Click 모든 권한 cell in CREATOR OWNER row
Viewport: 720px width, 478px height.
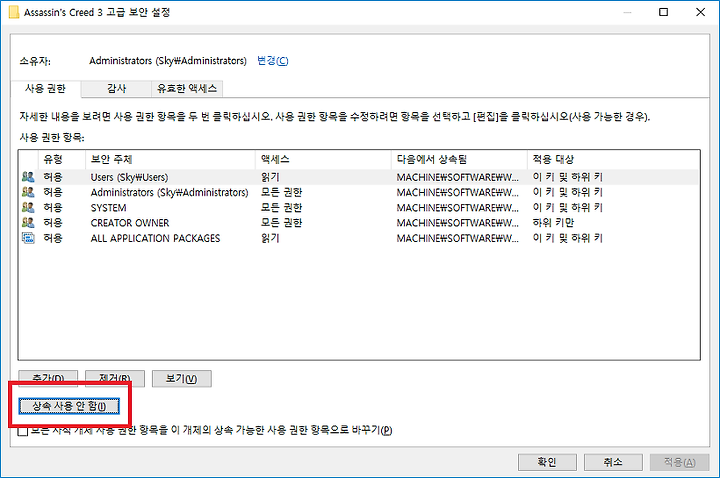click(x=281, y=223)
